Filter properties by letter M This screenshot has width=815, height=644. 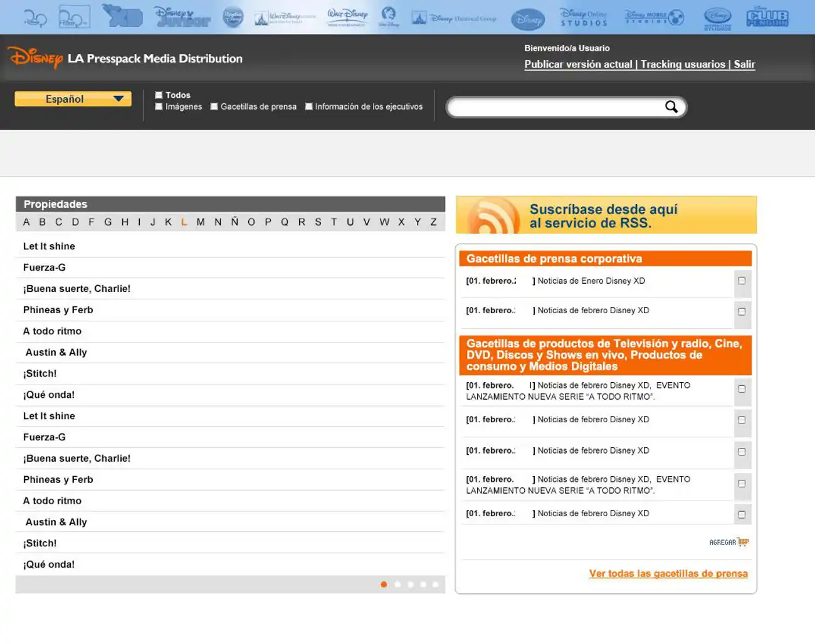tap(201, 222)
